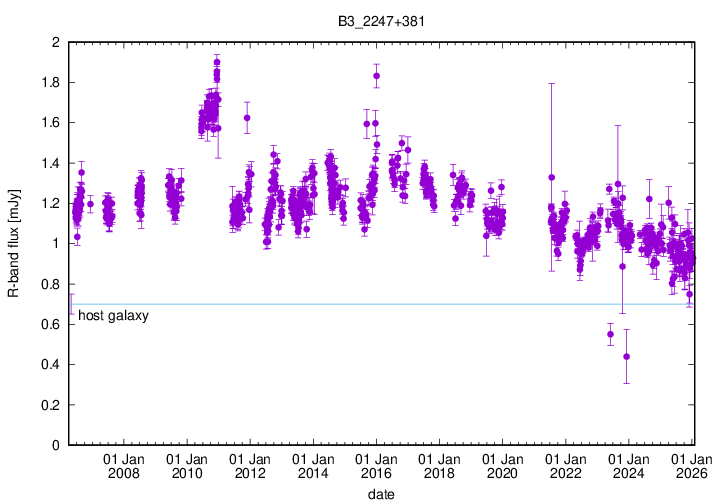Screen dimensions: 720x504
Task: Click the 'date' x-axis label
Action: [x=379, y=494]
